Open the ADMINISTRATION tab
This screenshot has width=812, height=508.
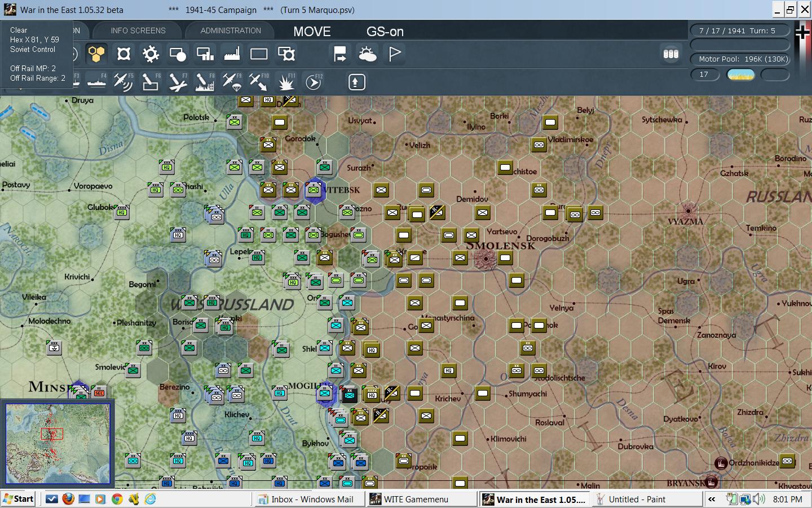tap(231, 30)
